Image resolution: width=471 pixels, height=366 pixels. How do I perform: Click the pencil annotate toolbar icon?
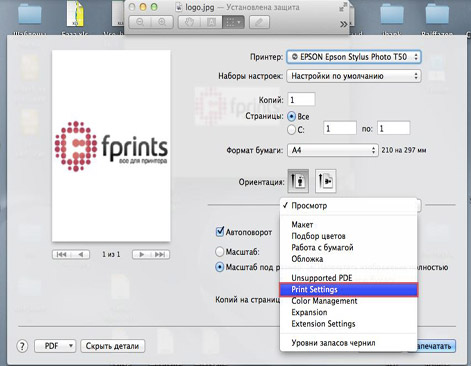(x=259, y=22)
